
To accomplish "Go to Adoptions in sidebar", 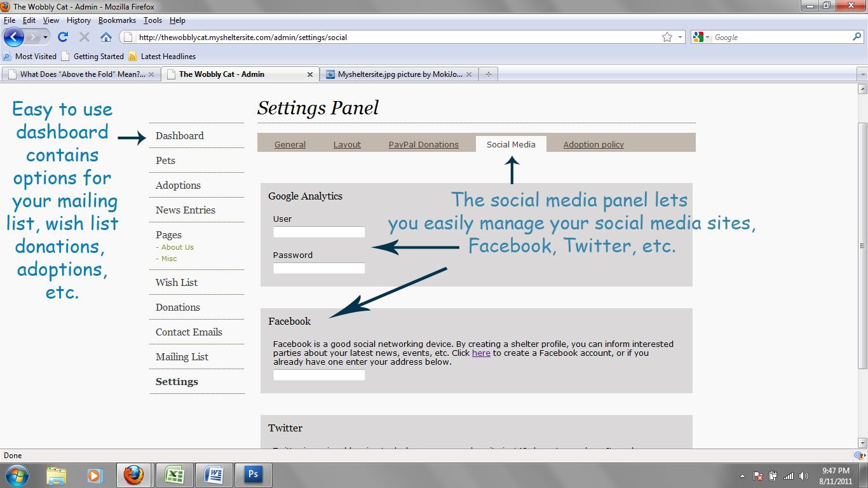I will tap(178, 185).
